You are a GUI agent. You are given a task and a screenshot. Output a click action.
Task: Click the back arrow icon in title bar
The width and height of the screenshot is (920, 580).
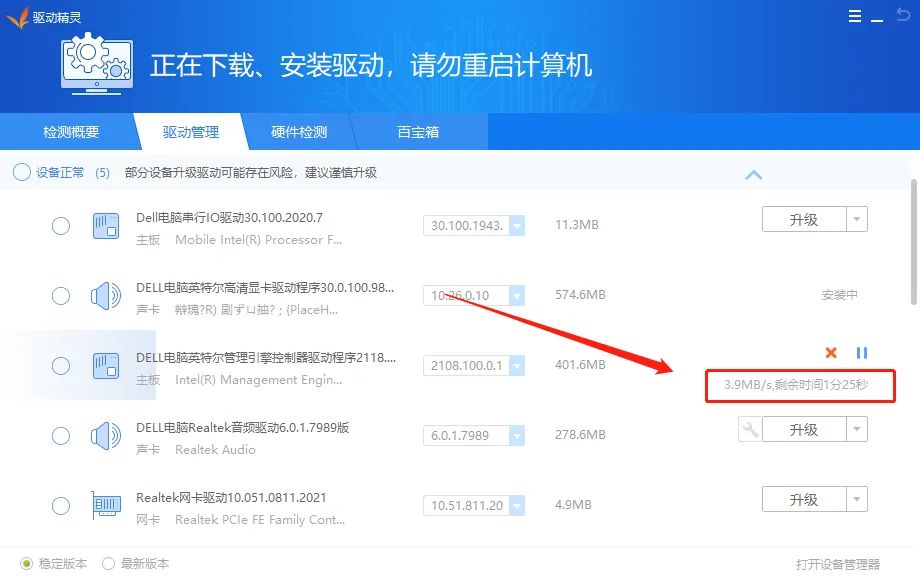(x=904, y=14)
